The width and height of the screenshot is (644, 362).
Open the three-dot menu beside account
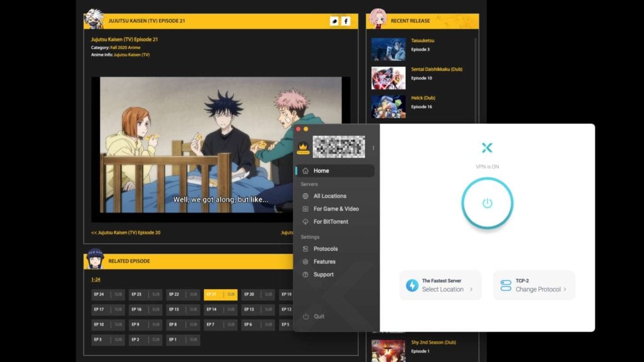coord(374,148)
